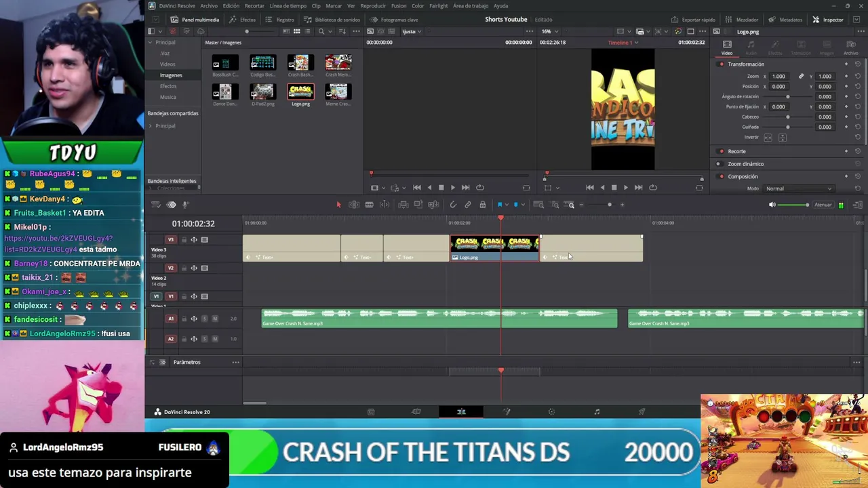The width and height of the screenshot is (868, 488).
Task: Toggle the Recorte section switch
Action: 722,151
